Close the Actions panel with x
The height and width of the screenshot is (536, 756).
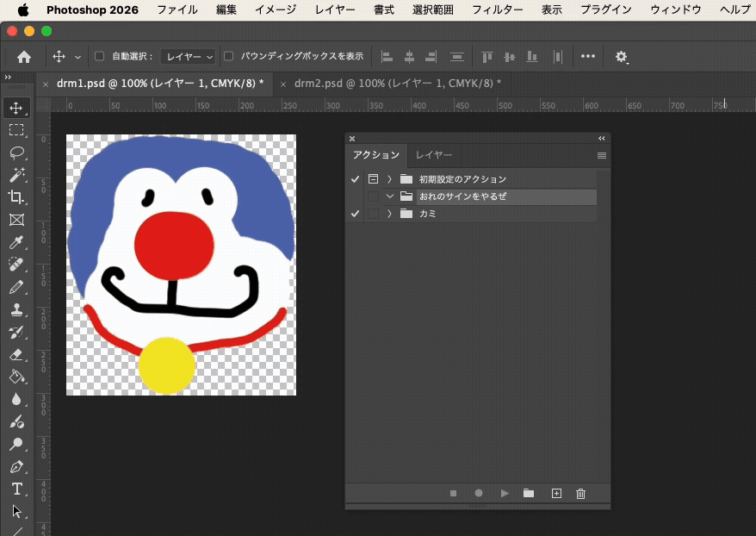[x=352, y=139]
